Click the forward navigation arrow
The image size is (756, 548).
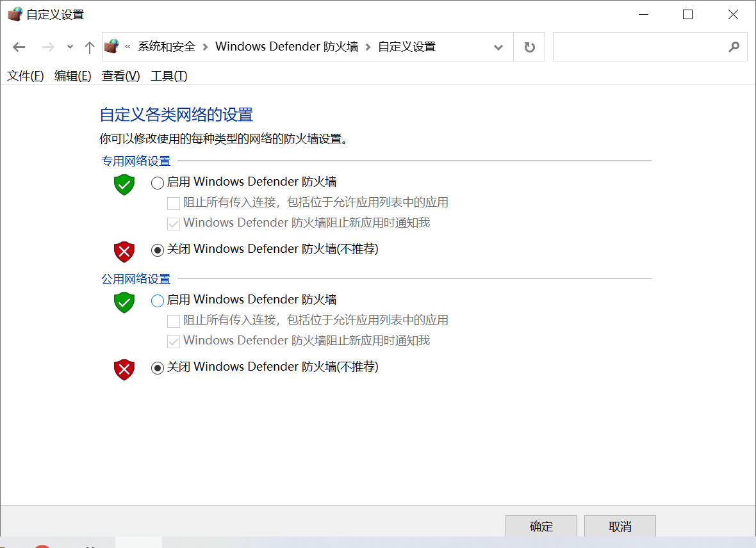tap(48, 47)
